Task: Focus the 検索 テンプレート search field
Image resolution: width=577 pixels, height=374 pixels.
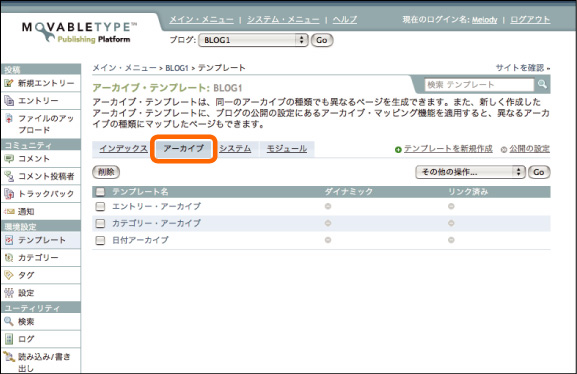Action: click(x=479, y=85)
